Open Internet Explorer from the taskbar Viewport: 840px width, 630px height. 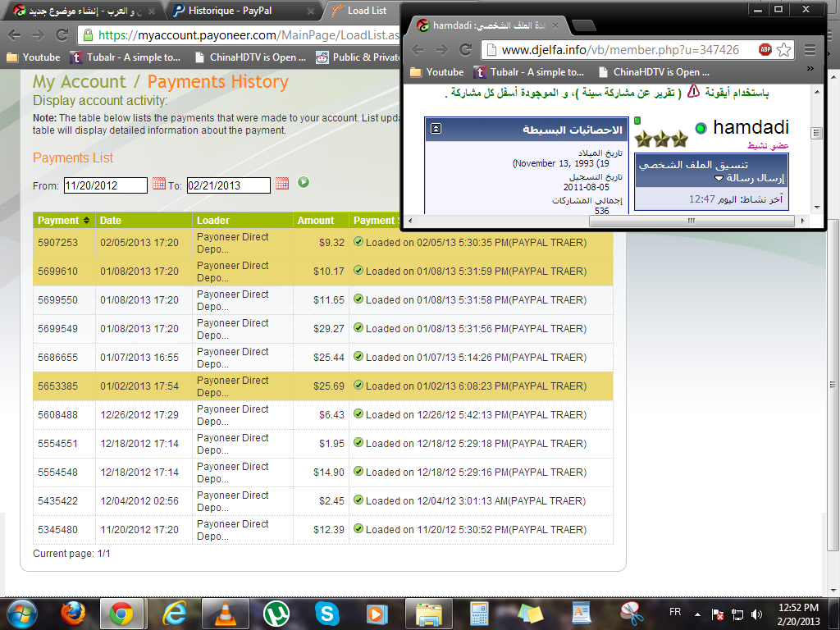[x=175, y=614]
